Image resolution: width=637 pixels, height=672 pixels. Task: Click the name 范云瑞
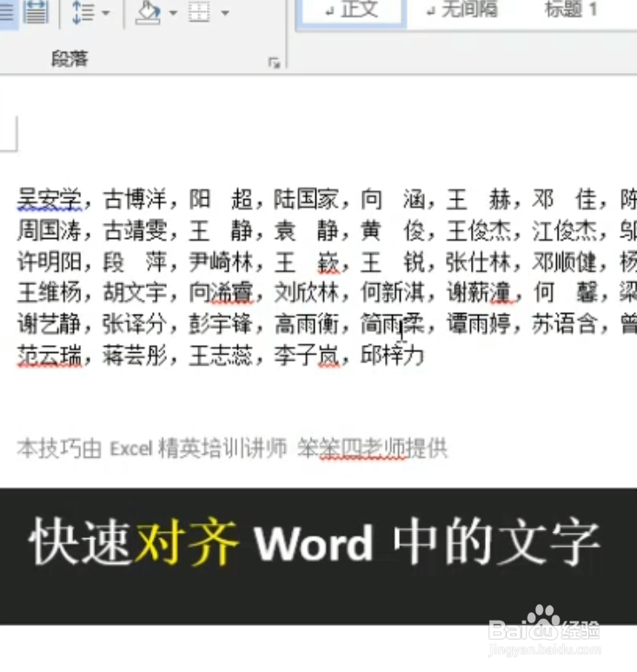point(50,356)
